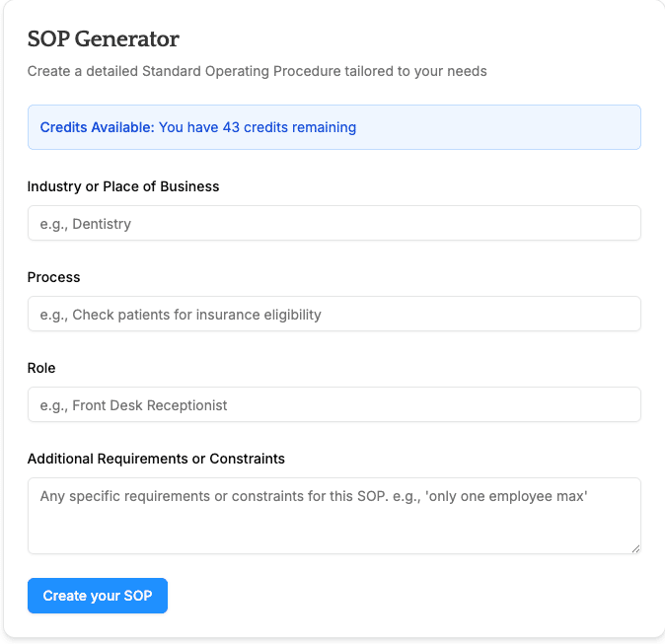Activate the Role input box
The width and height of the screenshot is (665, 644).
[x=334, y=404]
